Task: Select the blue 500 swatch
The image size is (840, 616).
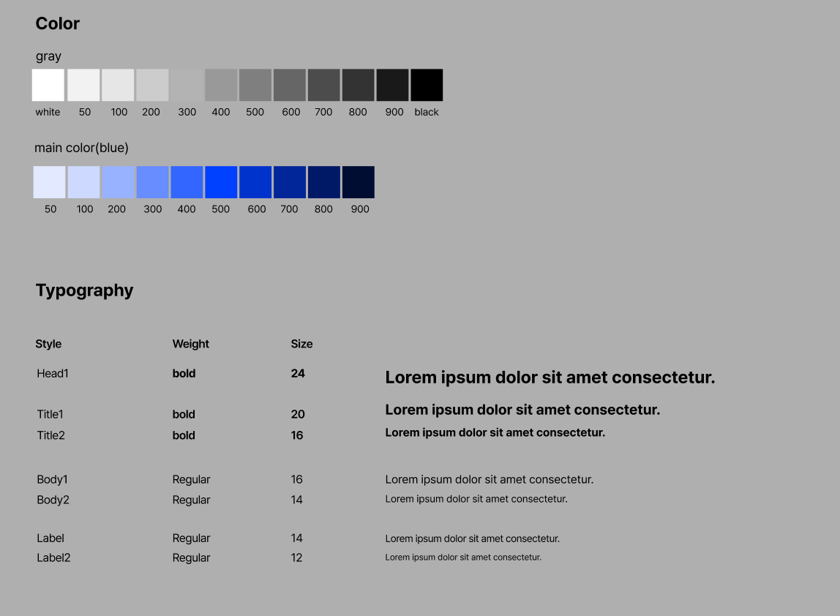Action: pos(221,182)
